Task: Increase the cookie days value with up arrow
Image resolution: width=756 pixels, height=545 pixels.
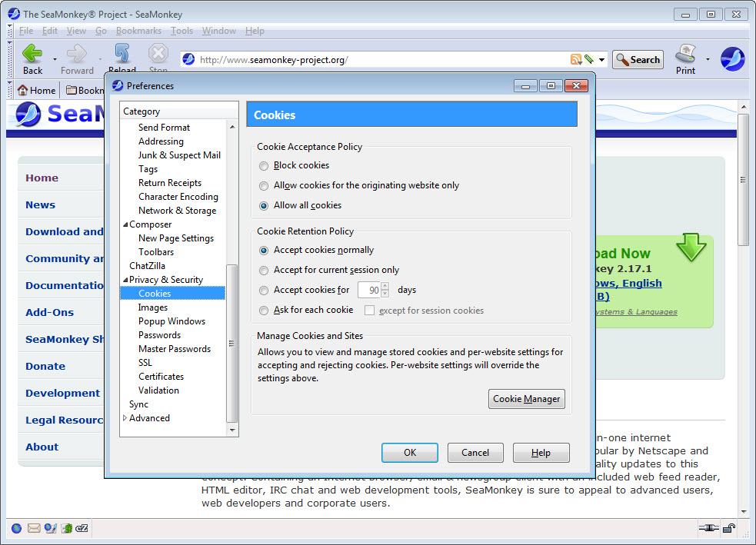Action: point(385,286)
